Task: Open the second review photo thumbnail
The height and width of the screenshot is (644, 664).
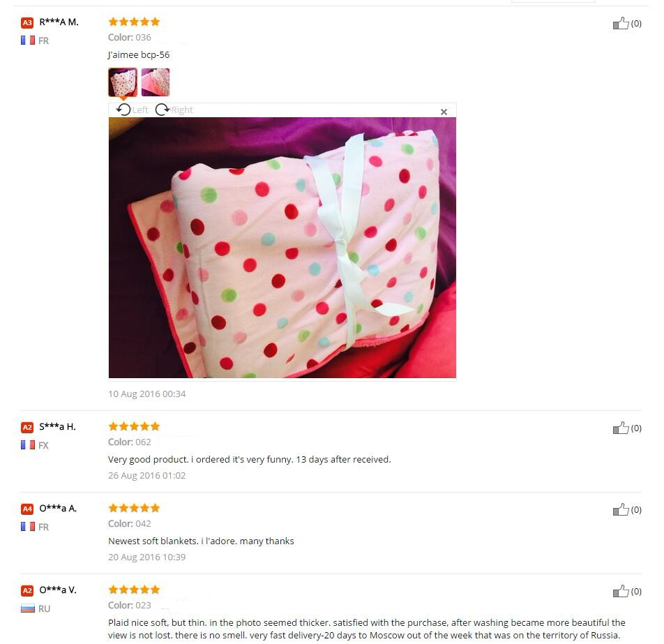Action: pos(156,82)
